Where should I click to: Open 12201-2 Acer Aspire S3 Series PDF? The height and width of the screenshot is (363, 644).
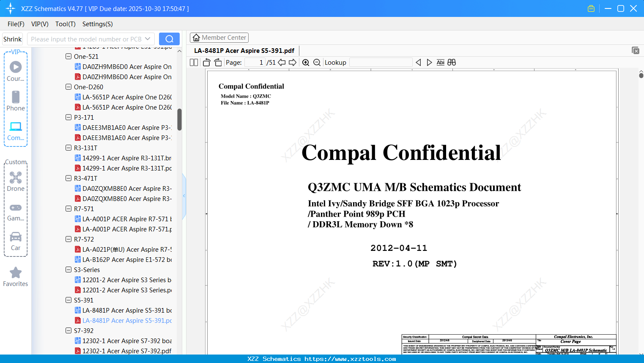click(123, 290)
